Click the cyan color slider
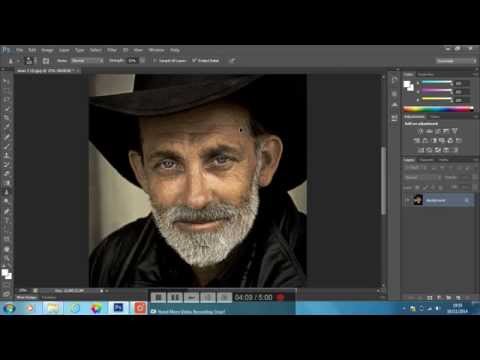Viewport: 480px width, 360px height. tap(436, 82)
